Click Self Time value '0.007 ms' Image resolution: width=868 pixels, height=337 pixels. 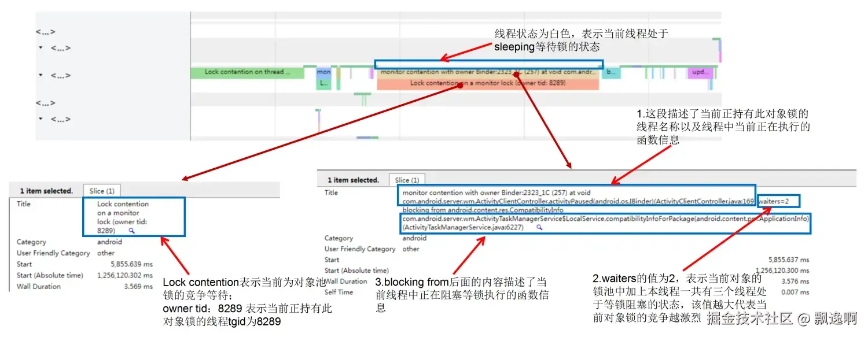pos(796,292)
